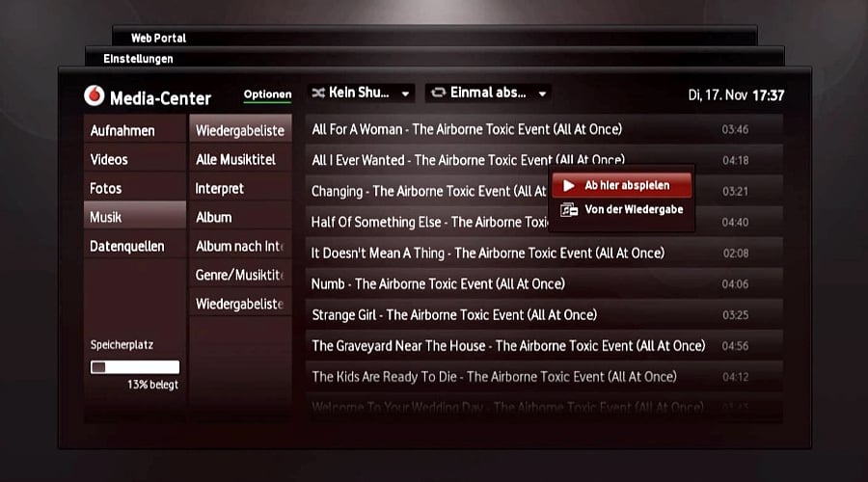The image size is (868, 482).
Task: Open the Optionen menu
Action: click(x=267, y=94)
